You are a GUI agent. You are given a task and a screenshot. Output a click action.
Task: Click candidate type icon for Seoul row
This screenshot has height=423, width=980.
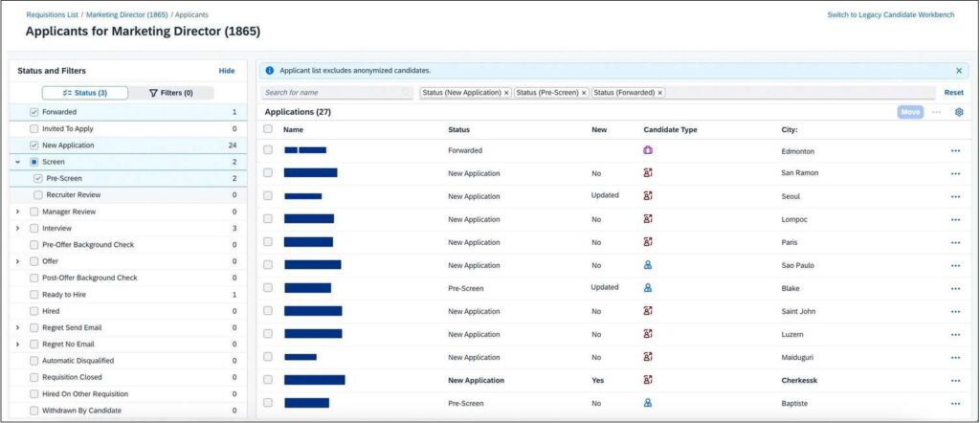[648, 195]
